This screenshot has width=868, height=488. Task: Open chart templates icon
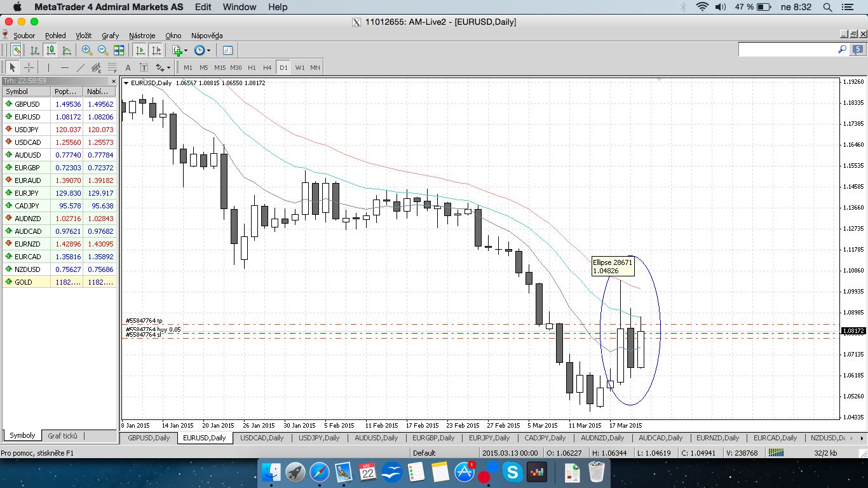tap(227, 50)
